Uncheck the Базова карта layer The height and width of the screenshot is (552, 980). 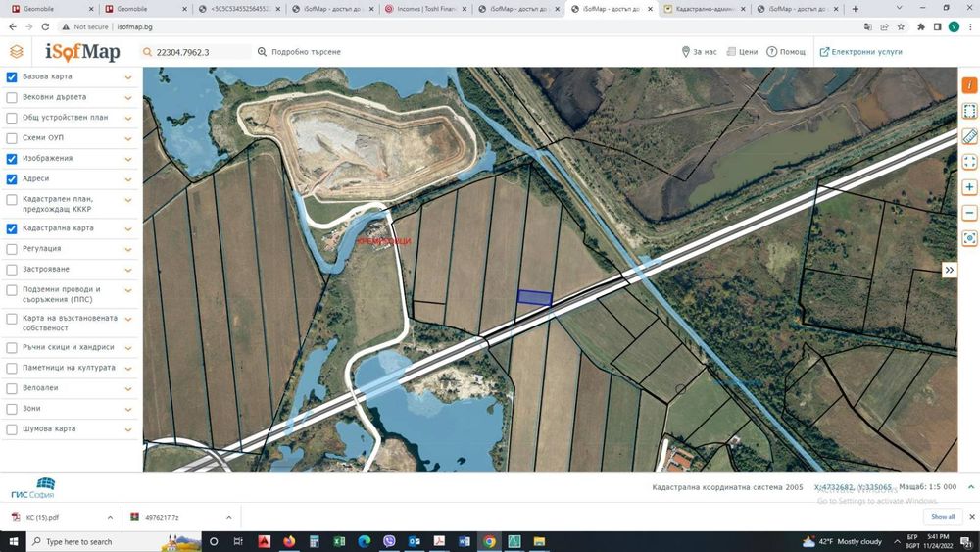tap(12, 76)
